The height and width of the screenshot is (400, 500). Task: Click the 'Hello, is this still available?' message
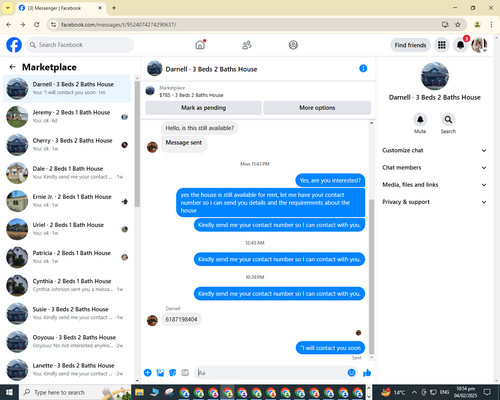point(200,128)
